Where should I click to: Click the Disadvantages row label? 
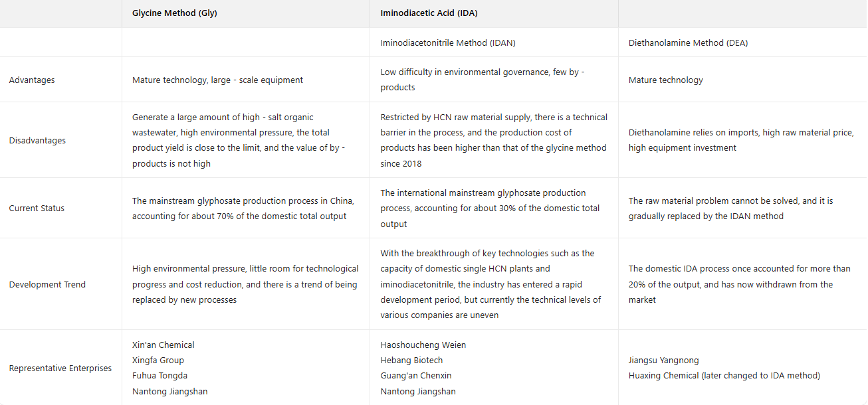(37, 141)
